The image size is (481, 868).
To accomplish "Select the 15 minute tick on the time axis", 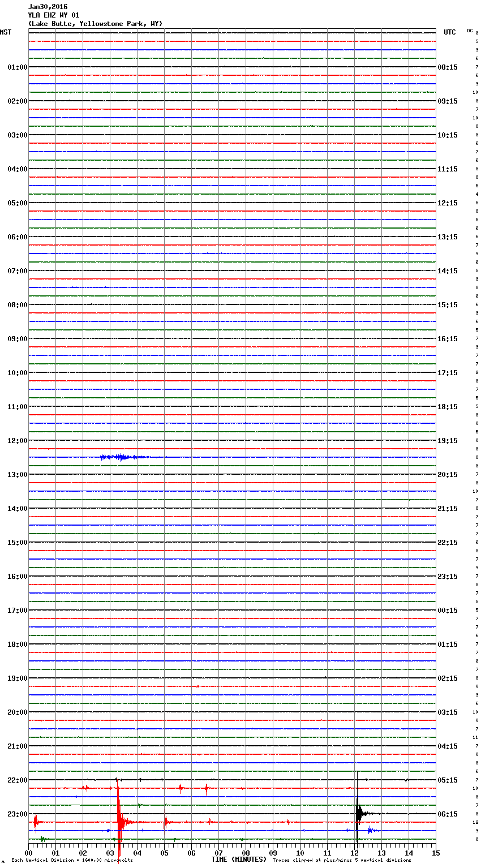I will (436, 853).
